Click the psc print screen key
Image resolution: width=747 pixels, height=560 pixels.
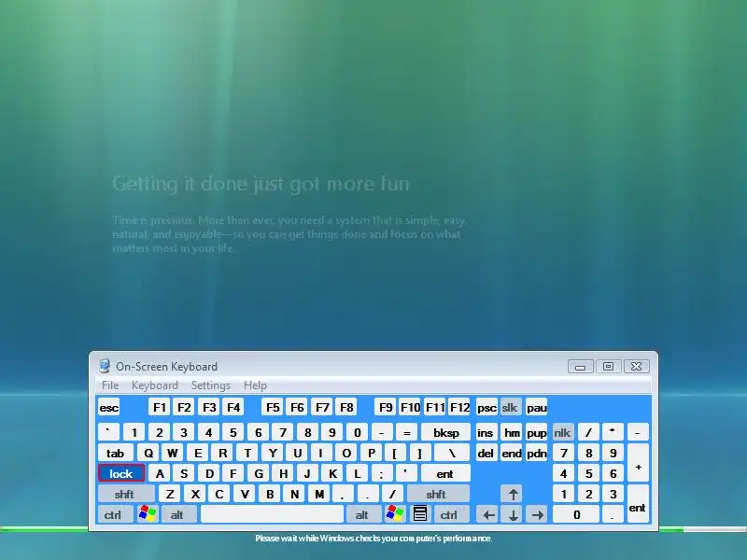pos(486,408)
